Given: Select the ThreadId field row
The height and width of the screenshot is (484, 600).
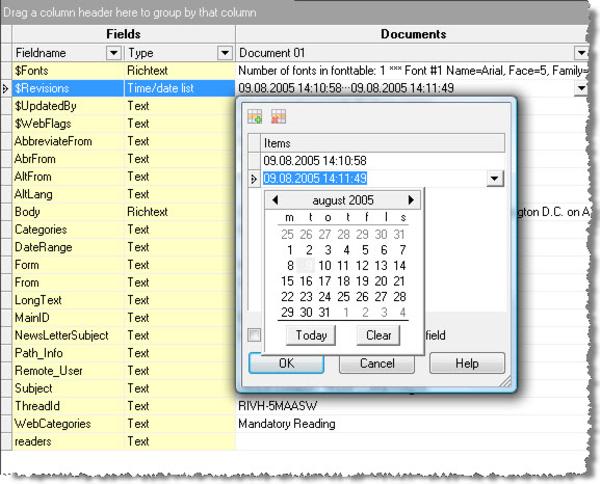Looking at the screenshot, I should [67, 406].
